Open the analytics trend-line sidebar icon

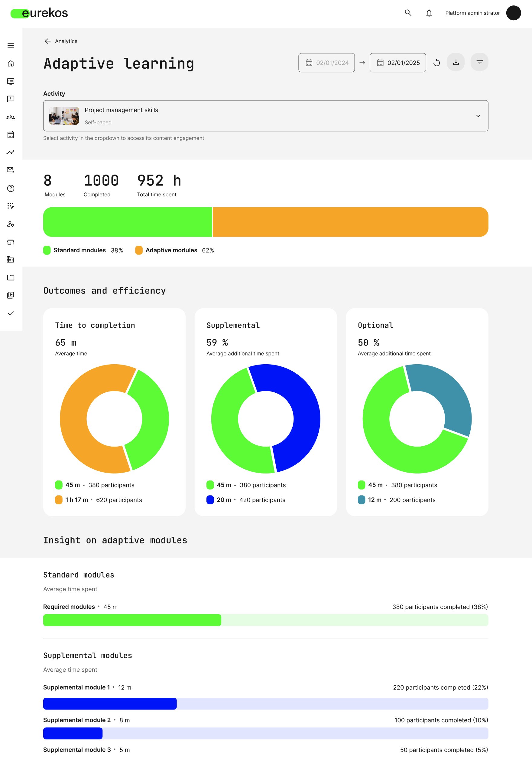click(11, 152)
